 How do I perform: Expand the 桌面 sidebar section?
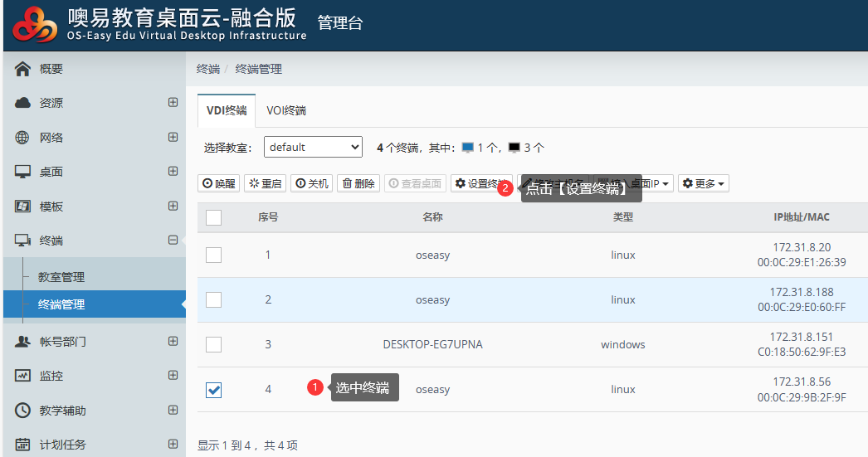pyautogui.click(x=173, y=172)
